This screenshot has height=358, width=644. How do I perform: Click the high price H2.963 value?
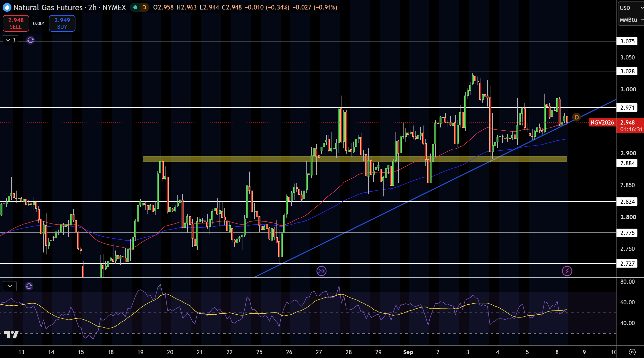coord(186,7)
